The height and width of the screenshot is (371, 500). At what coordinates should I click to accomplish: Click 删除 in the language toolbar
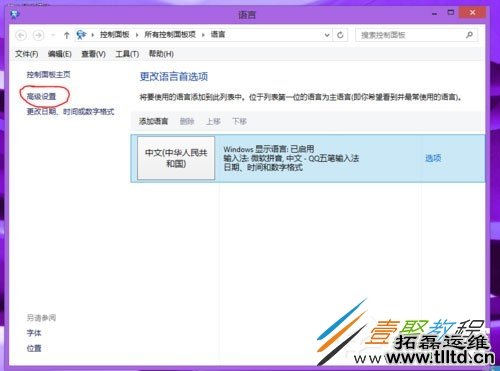(187, 121)
